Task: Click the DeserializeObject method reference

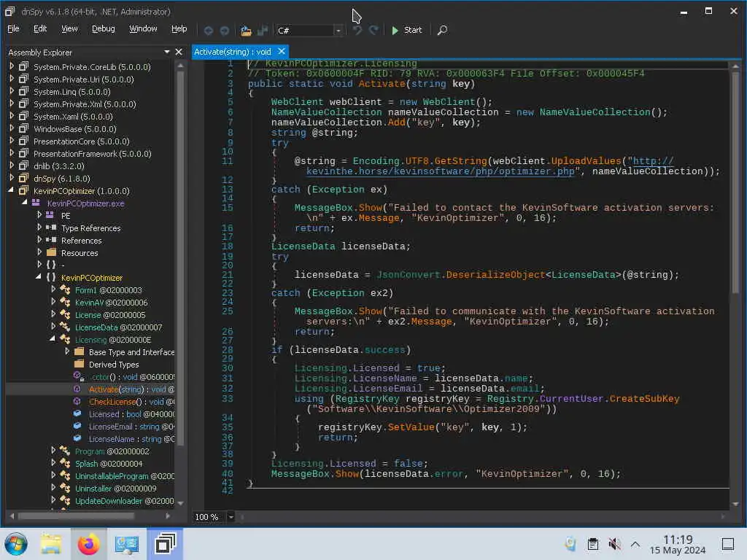Action: coord(495,275)
